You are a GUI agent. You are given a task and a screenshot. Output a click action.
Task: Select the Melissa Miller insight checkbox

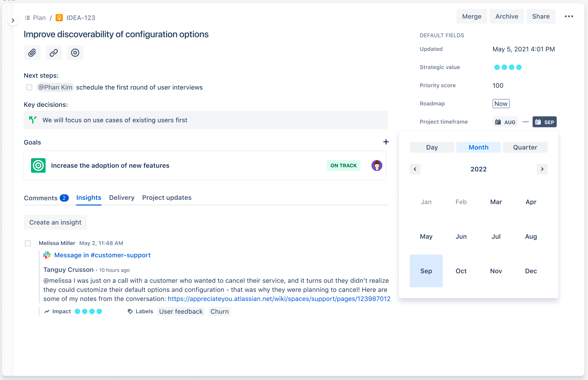tap(28, 243)
